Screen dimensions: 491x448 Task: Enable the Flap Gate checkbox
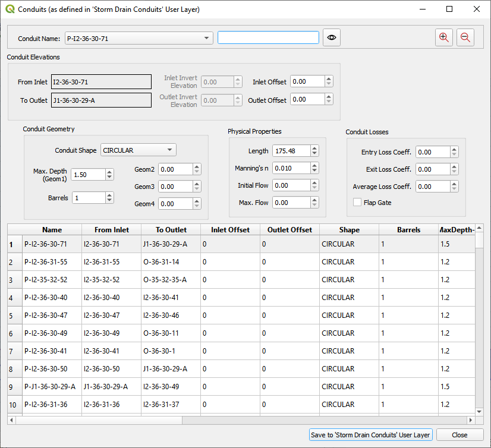pyautogui.click(x=357, y=203)
